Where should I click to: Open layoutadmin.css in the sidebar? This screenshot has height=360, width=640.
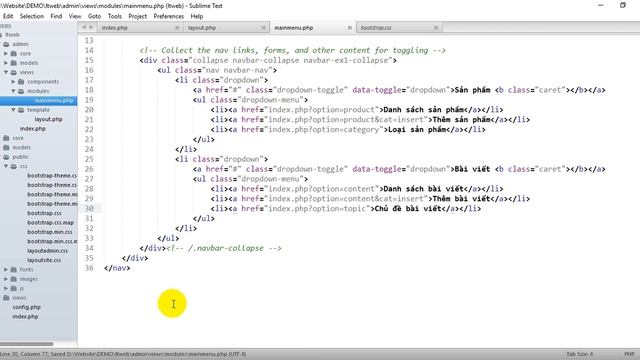tap(47, 251)
